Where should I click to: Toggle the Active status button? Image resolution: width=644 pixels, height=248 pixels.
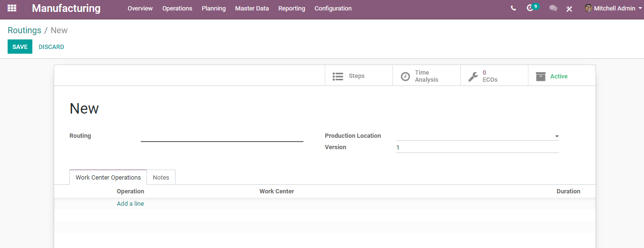point(562,76)
